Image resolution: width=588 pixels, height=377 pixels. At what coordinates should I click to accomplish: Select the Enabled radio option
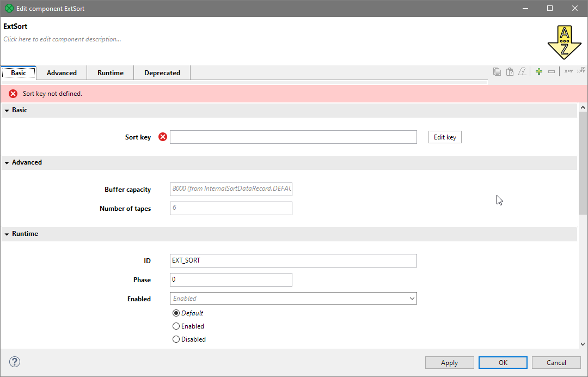click(x=176, y=326)
